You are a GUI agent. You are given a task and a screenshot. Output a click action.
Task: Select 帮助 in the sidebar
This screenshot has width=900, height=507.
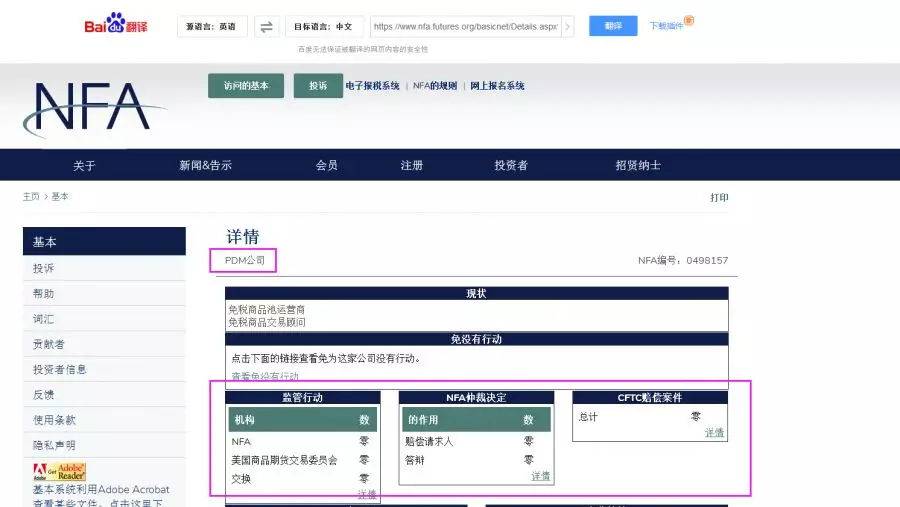(x=104, y=293)
